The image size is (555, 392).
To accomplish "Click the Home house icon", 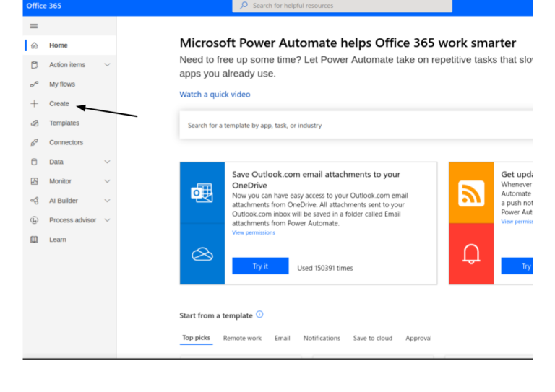I will point(35,45).
